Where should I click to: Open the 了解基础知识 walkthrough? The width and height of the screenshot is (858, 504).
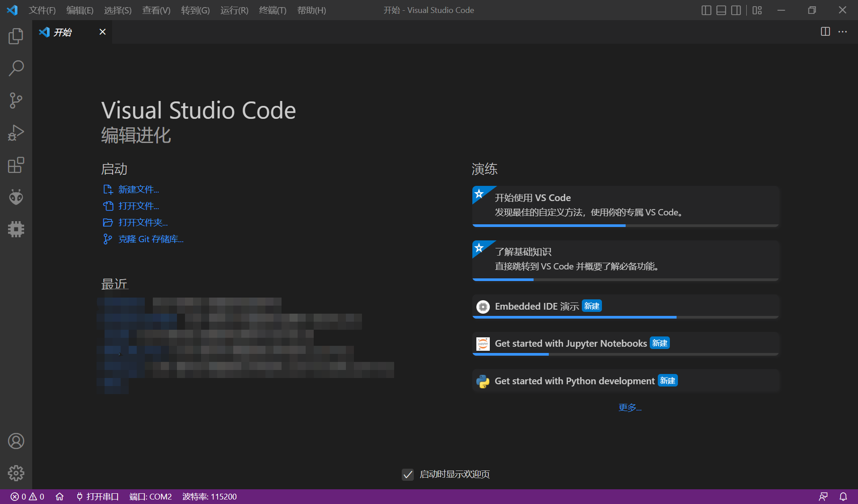point(626,260)
